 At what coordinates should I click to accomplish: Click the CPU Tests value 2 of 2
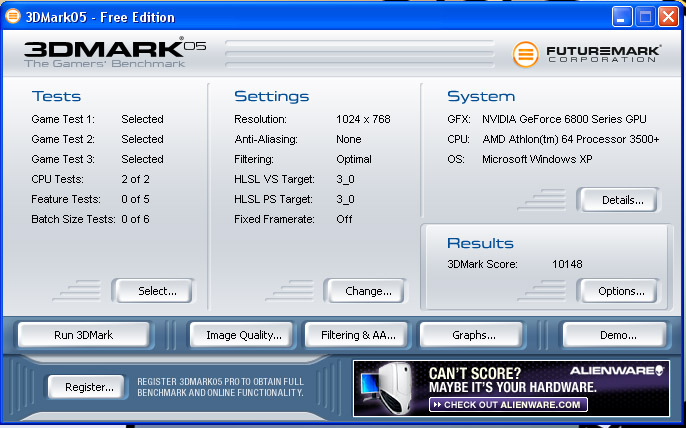[x=135, y=179]
